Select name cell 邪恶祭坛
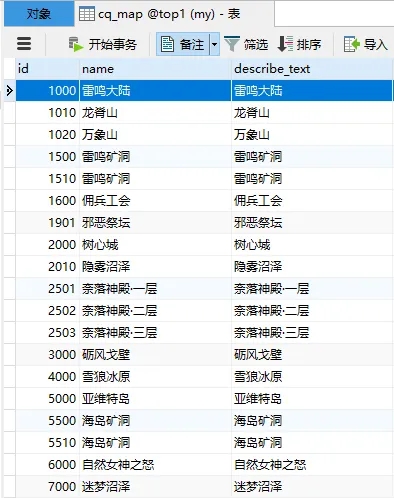Screen dimensions: 394x498 pos(155,223)
